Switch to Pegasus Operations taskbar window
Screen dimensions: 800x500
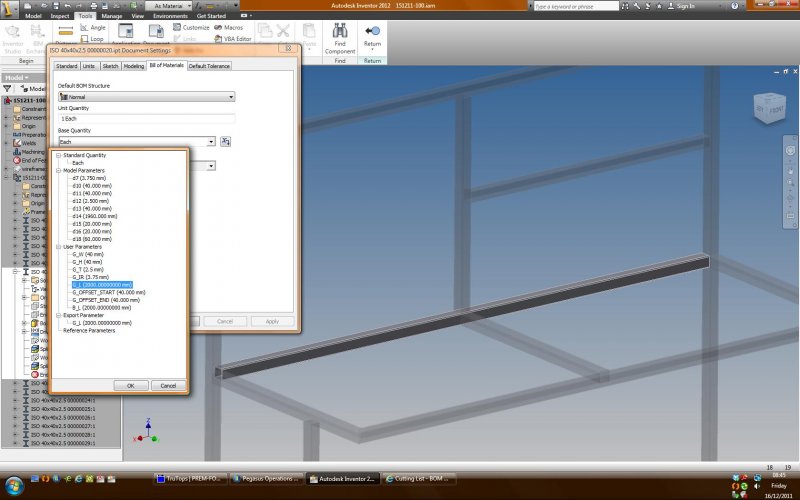point(266,479)
